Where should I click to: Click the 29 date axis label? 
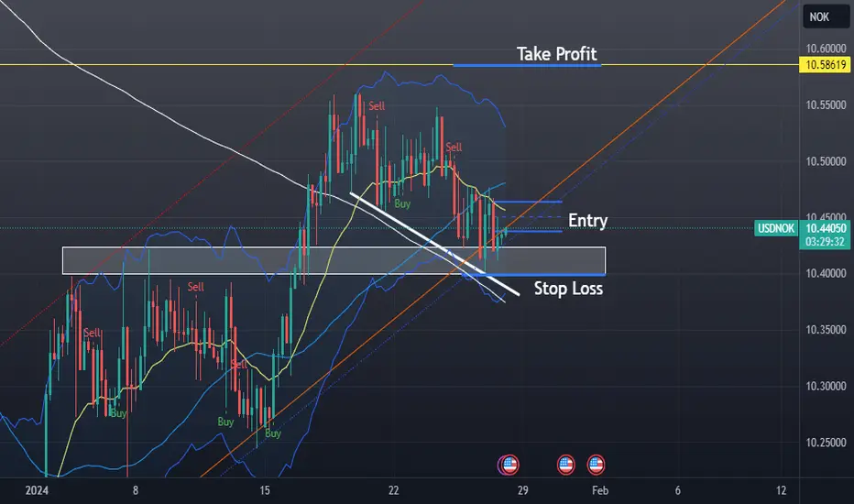tap(522, 490)
